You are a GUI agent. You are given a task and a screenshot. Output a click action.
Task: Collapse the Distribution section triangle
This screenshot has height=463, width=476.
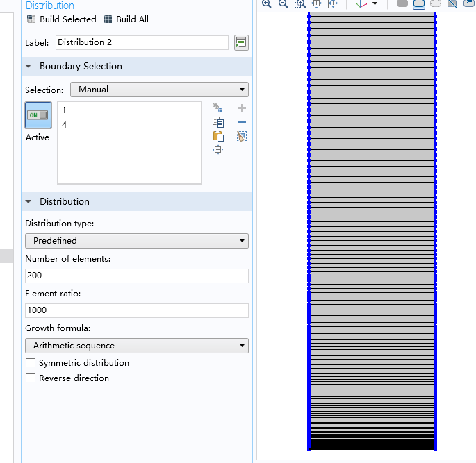(28, 201)
